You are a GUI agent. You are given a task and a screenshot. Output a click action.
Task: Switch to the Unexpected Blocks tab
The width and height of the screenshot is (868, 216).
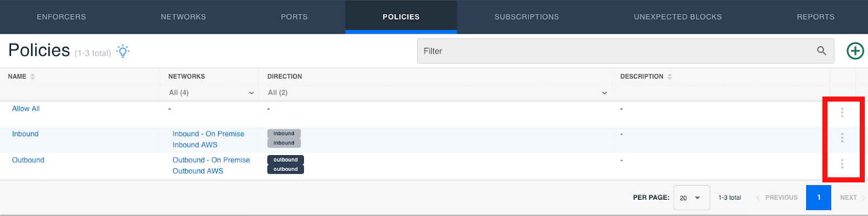click(678, 17)
